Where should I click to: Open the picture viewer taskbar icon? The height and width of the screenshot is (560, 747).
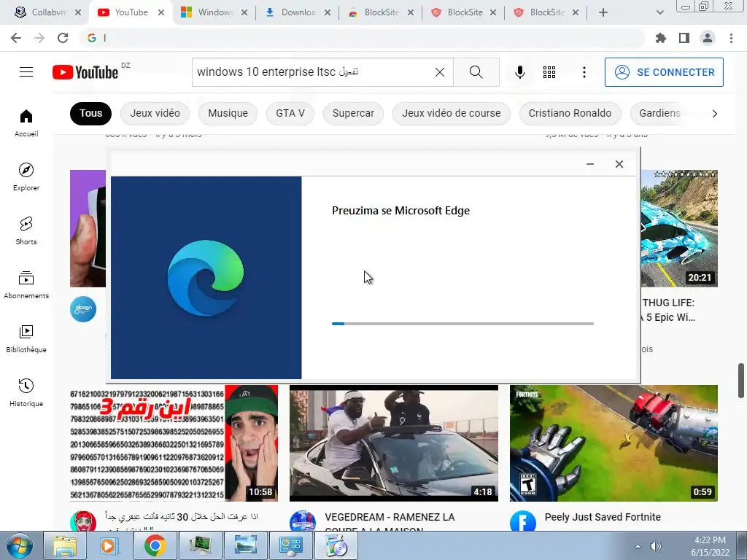pos(245,545)
